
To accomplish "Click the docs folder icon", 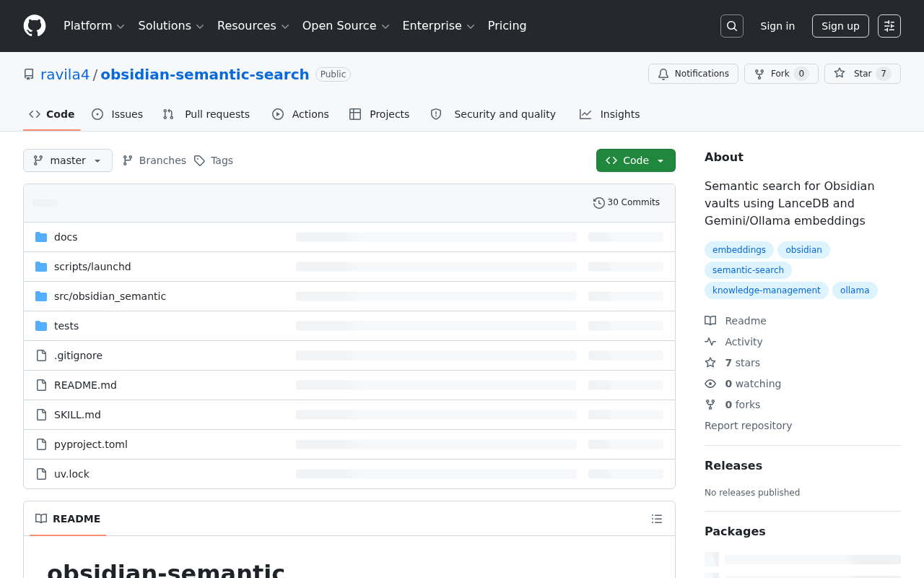I will (41, 237).
